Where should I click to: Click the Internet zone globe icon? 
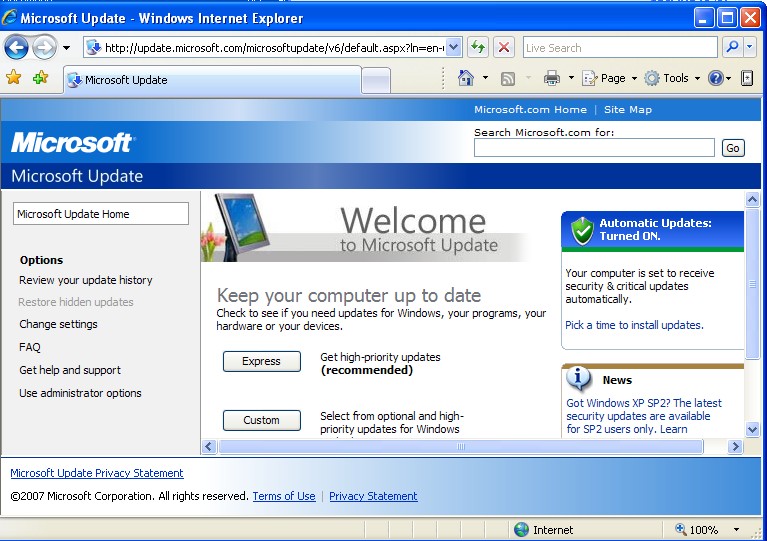(521, 530)
